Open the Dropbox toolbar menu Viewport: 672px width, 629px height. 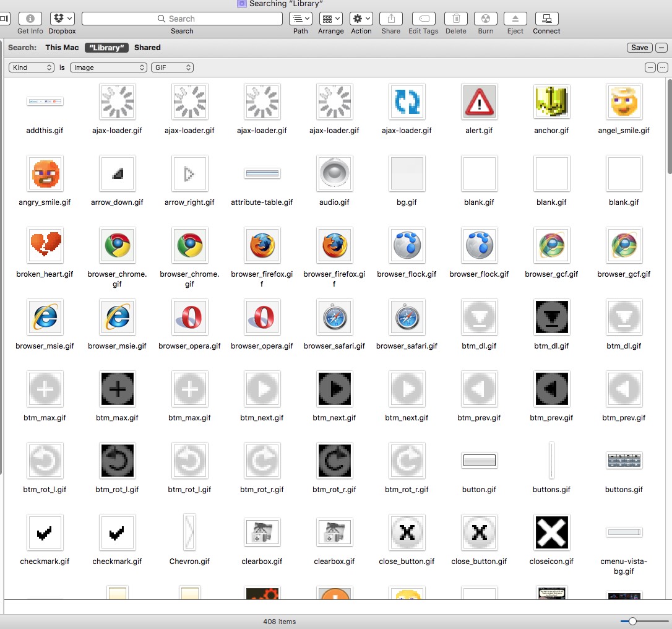[x=62, y=19]
